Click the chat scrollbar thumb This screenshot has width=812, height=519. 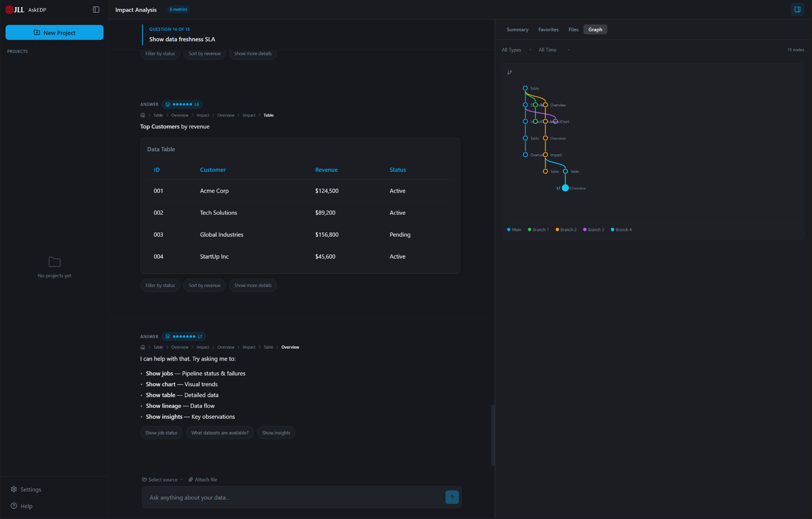(x=493, y=435)
